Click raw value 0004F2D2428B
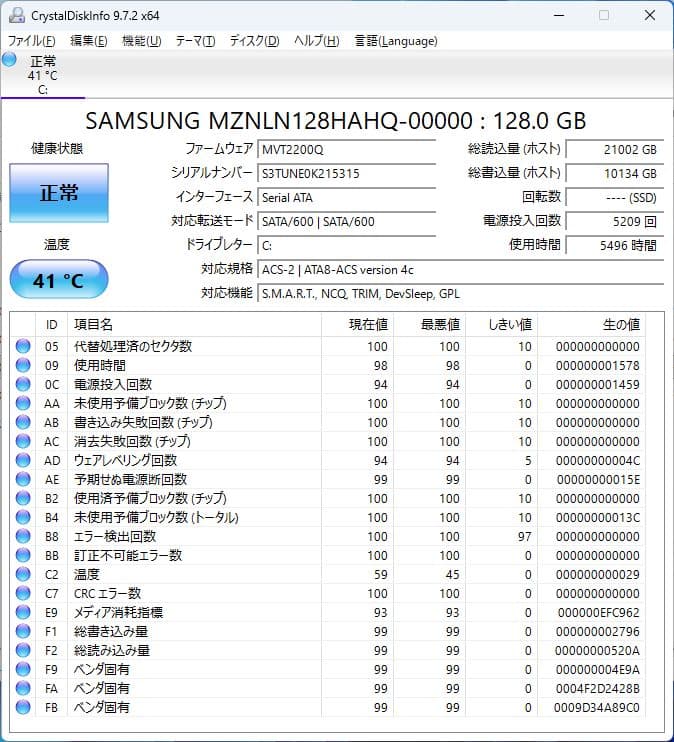The height and width of the screenshot is (742, 674). pyautogui.click(x=598, y=689)
